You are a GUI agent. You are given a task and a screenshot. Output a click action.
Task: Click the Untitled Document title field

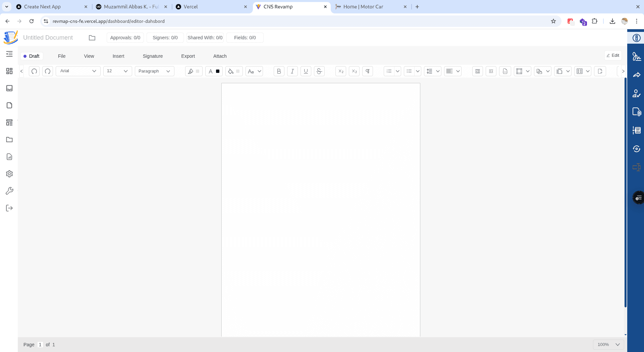coord(48,38)
